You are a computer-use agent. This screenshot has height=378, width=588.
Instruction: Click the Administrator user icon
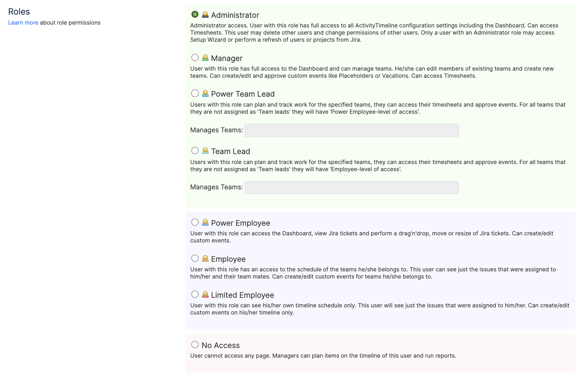point(205,15)
